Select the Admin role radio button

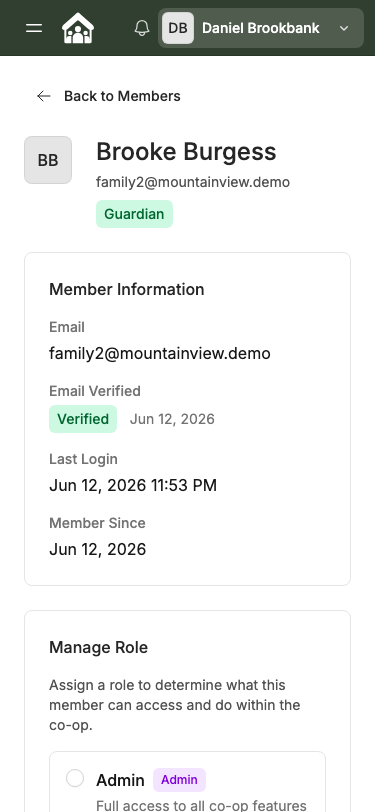(75, 778)
